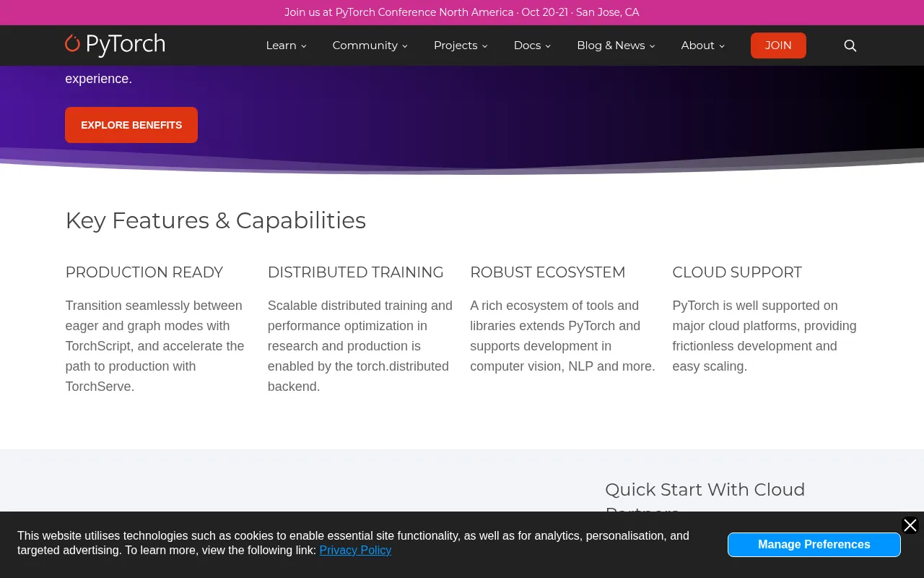Click the paragraph about major cloud platforms
The image size is (924, 578).
pyautogui.click(x=765, y=336)
